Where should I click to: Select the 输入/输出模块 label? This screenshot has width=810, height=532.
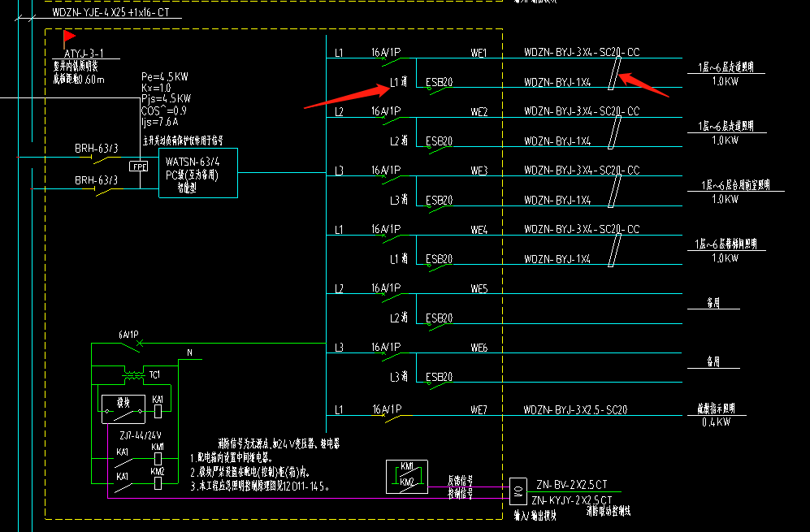(x=535, y=515)
